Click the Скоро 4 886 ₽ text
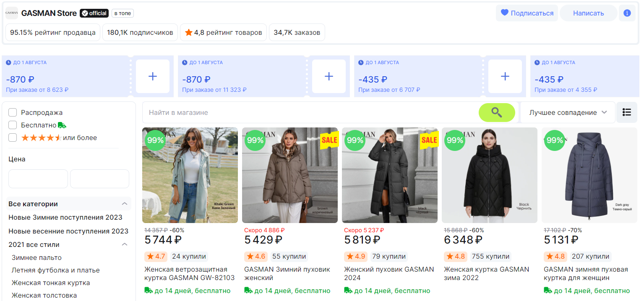Image resolution: width=644 pixels, height=301 pixels. (x=264, y=230)
